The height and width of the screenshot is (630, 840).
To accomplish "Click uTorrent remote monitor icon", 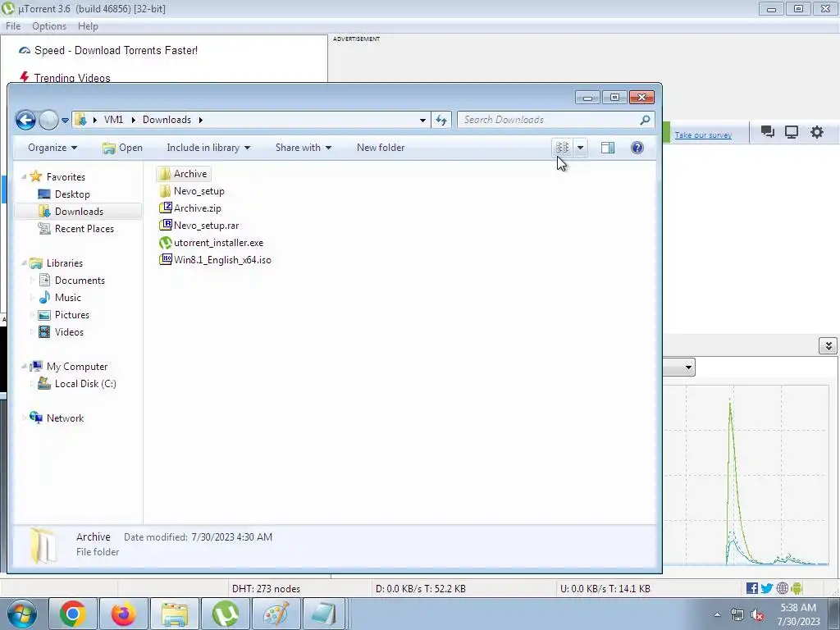I will click(792, 132).
